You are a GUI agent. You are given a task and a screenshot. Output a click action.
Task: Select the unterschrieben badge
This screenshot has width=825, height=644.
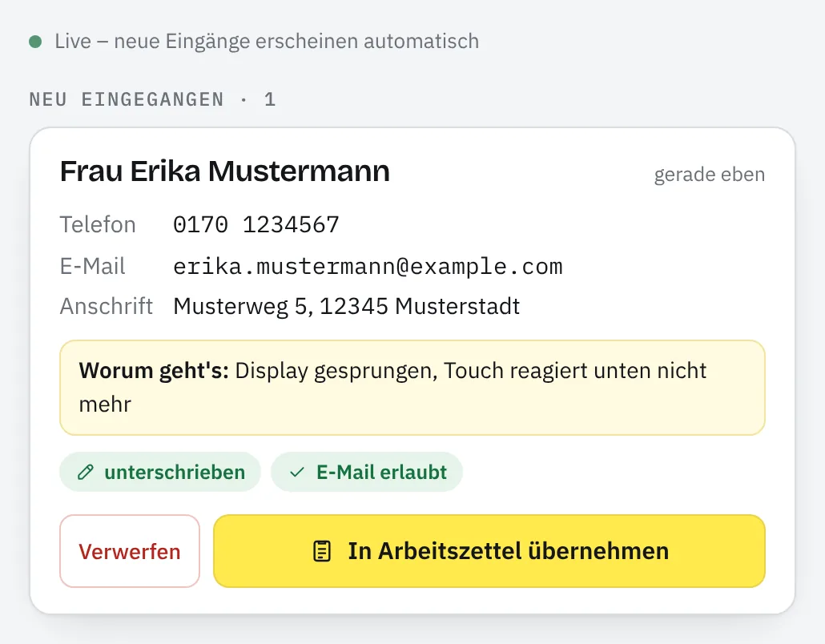click(x=160, y=472)
